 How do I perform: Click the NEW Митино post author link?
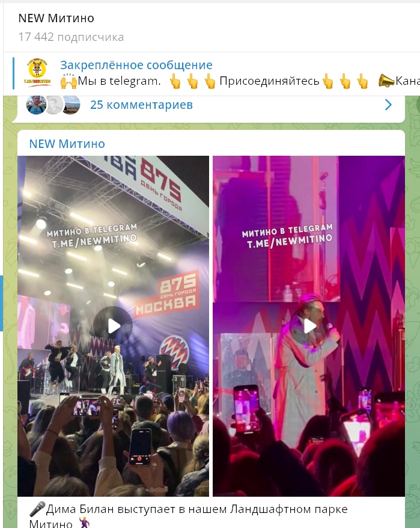pyautogui.click(x=67, y=144)
